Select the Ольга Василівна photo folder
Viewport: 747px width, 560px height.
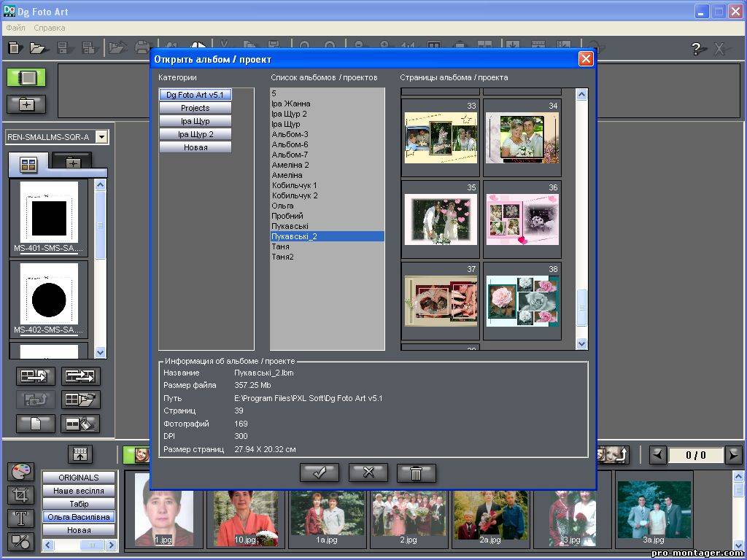(79, 517)
